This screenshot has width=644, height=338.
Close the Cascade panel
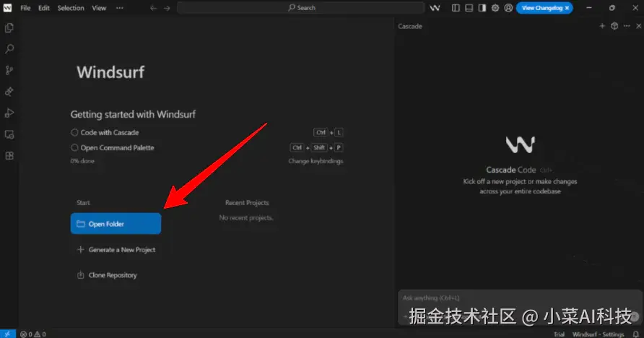tap(639, 26)
